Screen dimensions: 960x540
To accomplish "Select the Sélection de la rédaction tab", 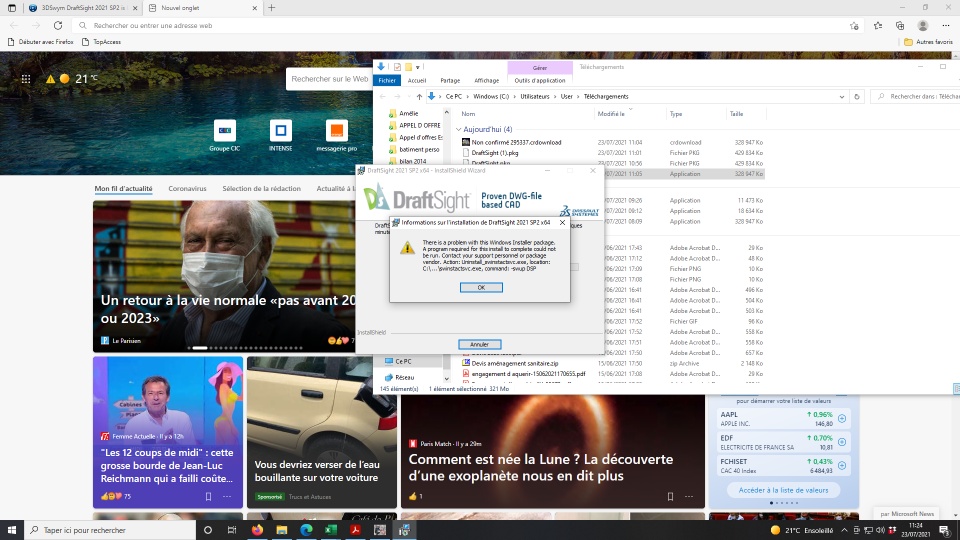I will (261, 189).
